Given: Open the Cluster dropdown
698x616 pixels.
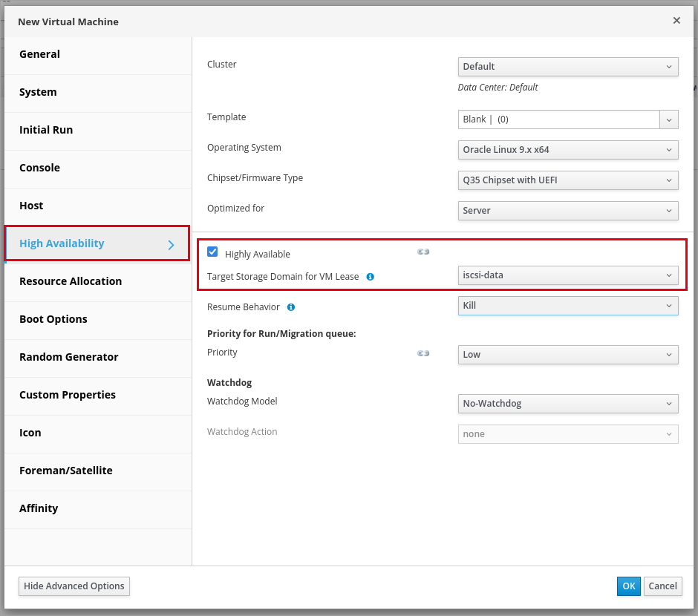Looking at the screenshot, I should 568,67.
